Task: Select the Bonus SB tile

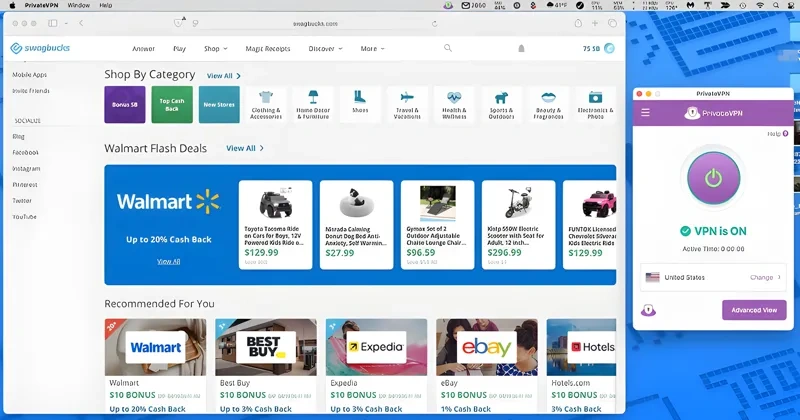Action: point(125,105)
